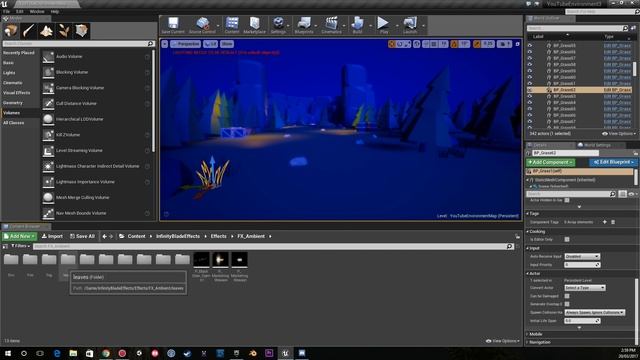The width and height of the screenshot is (640, 360).
Task: Open the Perspective view dropdown
Action: pos(185,44)
